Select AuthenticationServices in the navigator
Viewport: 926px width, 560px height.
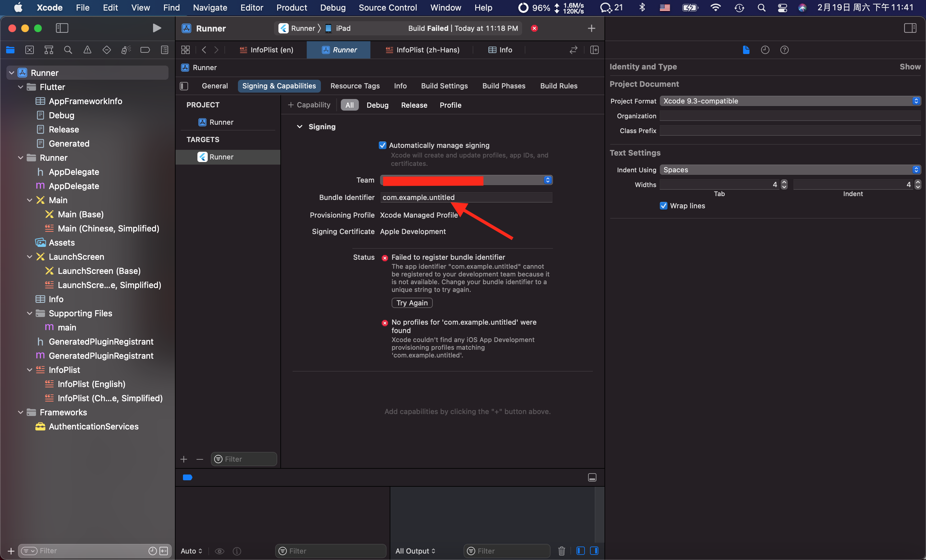click(94, 427)
